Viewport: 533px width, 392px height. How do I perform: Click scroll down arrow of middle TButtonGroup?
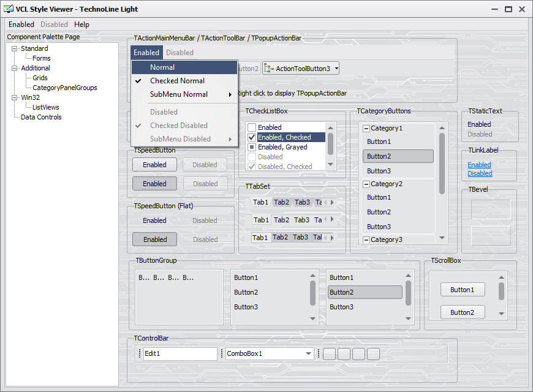pos(312,318)
